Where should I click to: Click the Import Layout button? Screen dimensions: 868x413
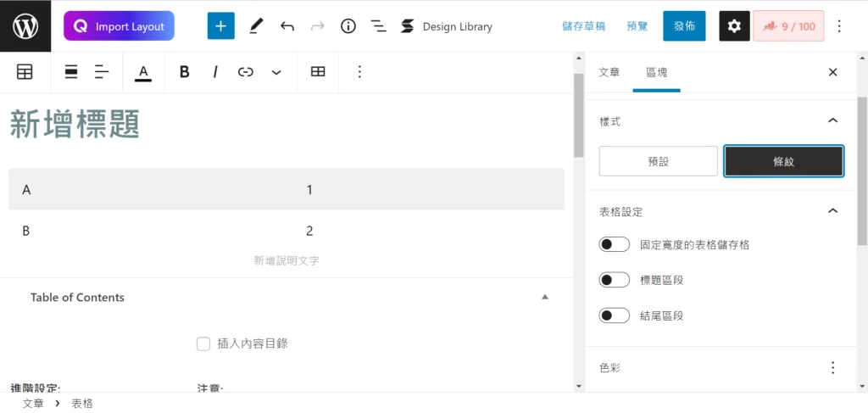[x=119, y=26]
